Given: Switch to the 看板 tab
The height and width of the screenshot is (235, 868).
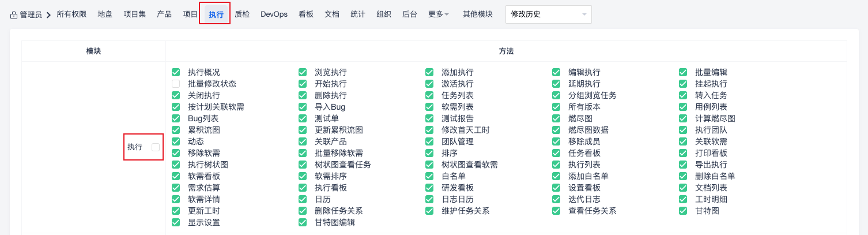Looking at the screenshot, I should pos(306,14).
